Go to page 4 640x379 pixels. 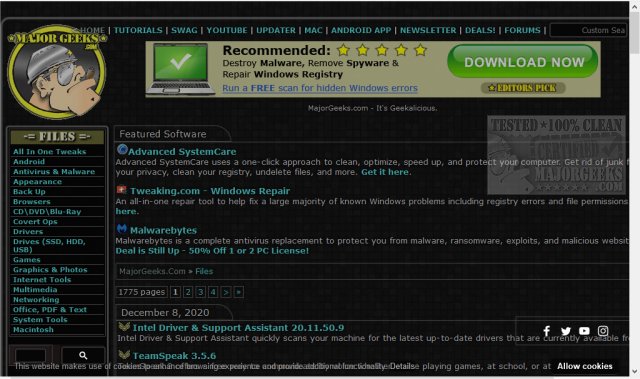213,292
